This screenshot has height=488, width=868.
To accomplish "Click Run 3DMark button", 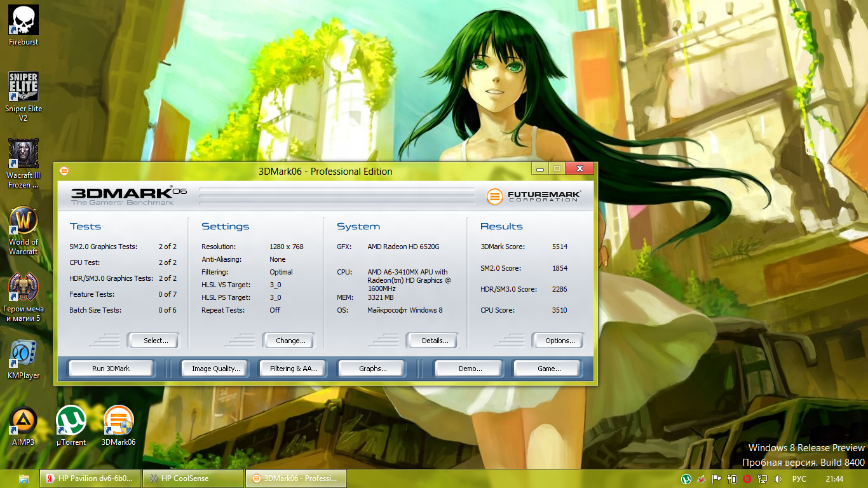I will pyautogui.click(x=111, y=369).
